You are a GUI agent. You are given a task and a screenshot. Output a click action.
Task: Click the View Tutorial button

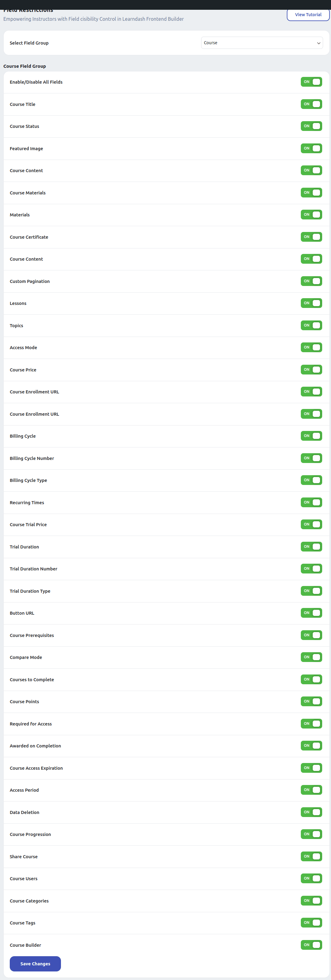pos(308,15)
